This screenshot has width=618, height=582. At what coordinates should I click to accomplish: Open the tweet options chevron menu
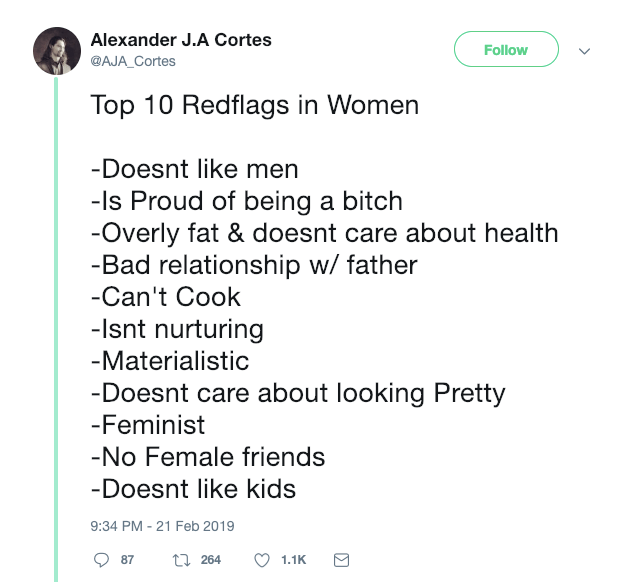(585, 50)
